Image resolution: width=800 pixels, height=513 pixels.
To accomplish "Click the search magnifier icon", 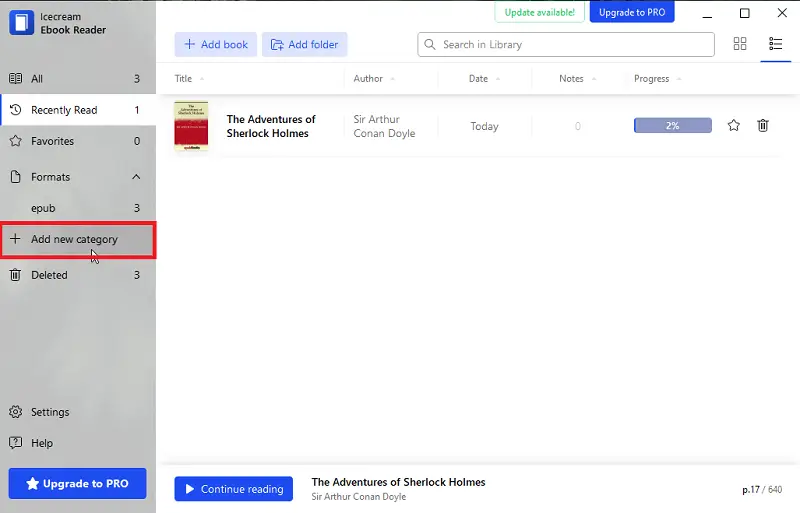I will (x=430, y=44).
